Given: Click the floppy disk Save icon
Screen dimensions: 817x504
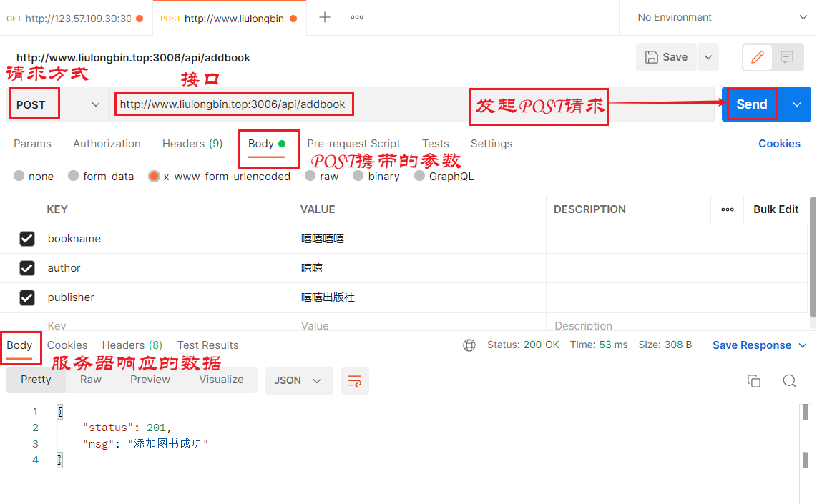Looking at the screenshot, I should click(651, 57).
